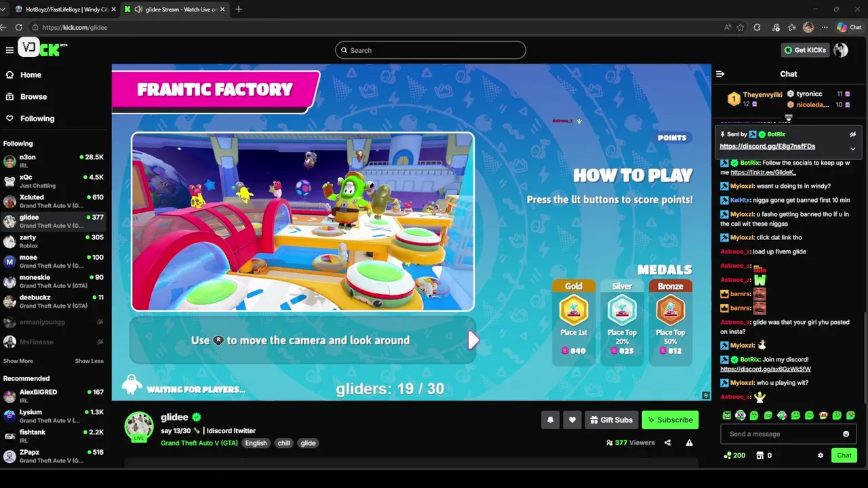Open discord.gg/sx6GzWk5fW chat link

765,369
